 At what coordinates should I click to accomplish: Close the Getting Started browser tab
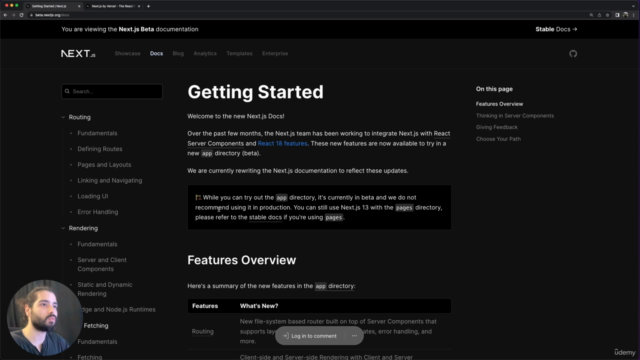pos(79,6)
